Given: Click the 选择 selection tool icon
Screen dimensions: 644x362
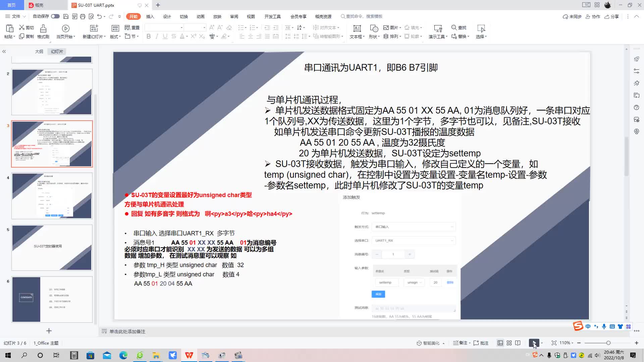Looking at the screenshot, I should (x=481, y=28).
